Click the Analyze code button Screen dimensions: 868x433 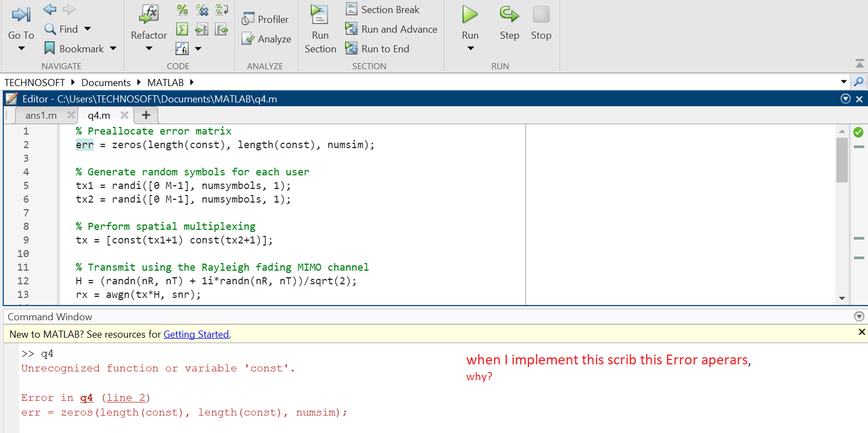click(266, 39)
